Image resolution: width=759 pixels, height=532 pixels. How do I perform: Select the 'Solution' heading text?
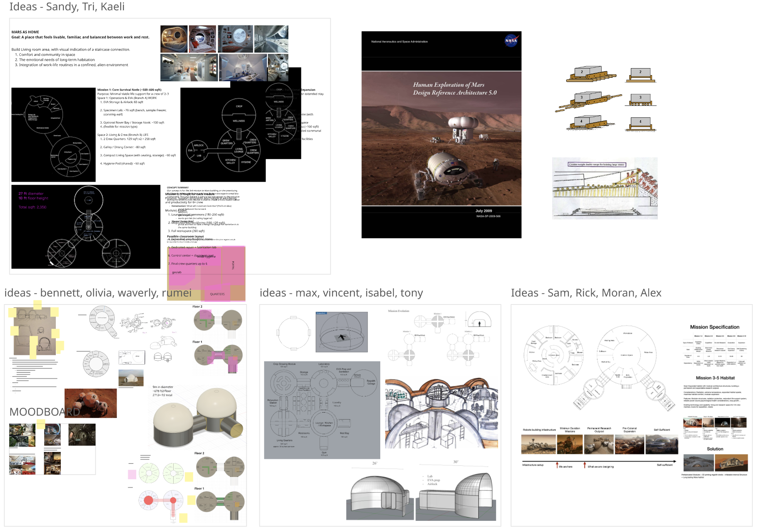tap(715, 449)
